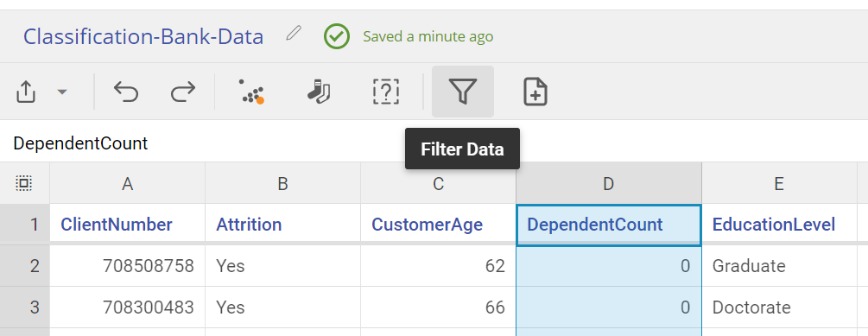The height and width of the screenshot is (336, 868).
Task: Click the Saved a minute ago status text
Action: tap(428, 36)
